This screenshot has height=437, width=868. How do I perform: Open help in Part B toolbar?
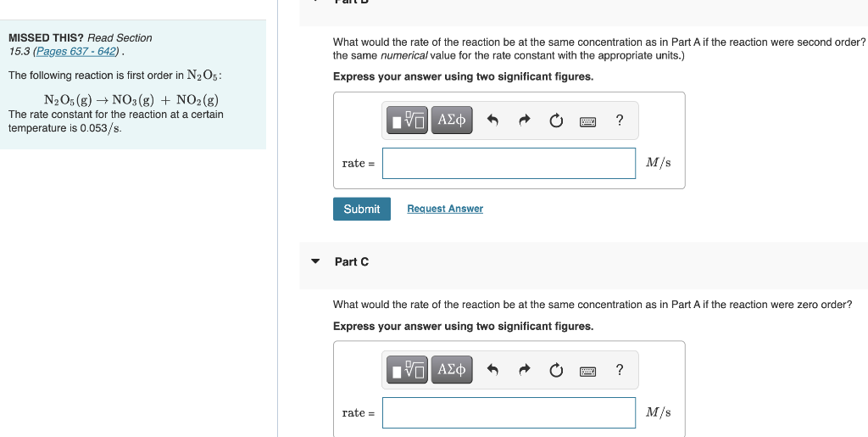click(x=620, y=120)
